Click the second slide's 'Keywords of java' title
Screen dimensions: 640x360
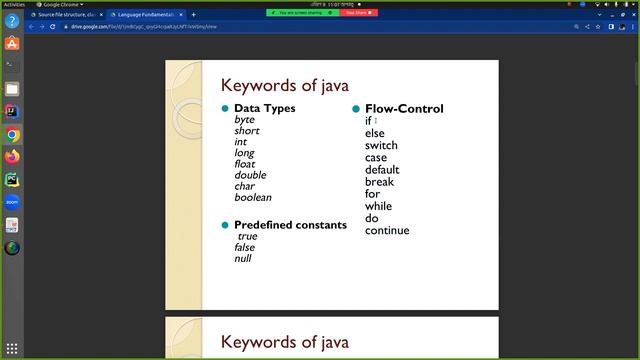tap(285, 342)
